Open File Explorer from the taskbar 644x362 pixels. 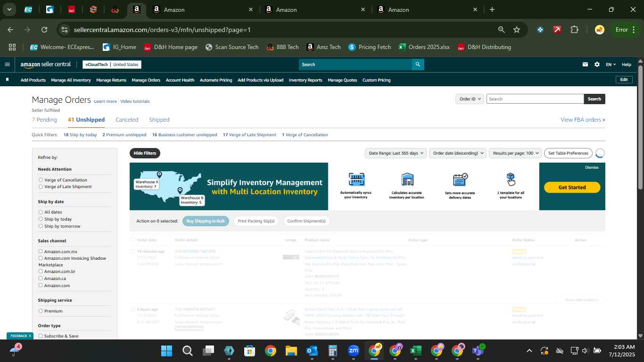(291, 351)
